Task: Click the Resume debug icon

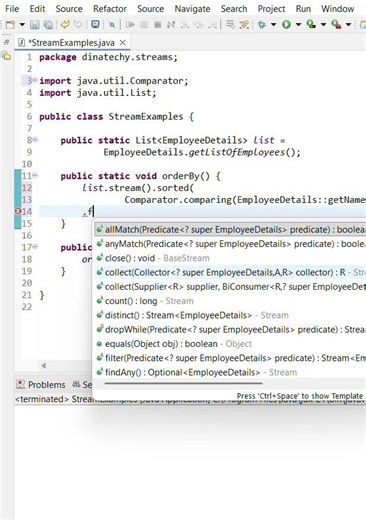Action: 130,24
